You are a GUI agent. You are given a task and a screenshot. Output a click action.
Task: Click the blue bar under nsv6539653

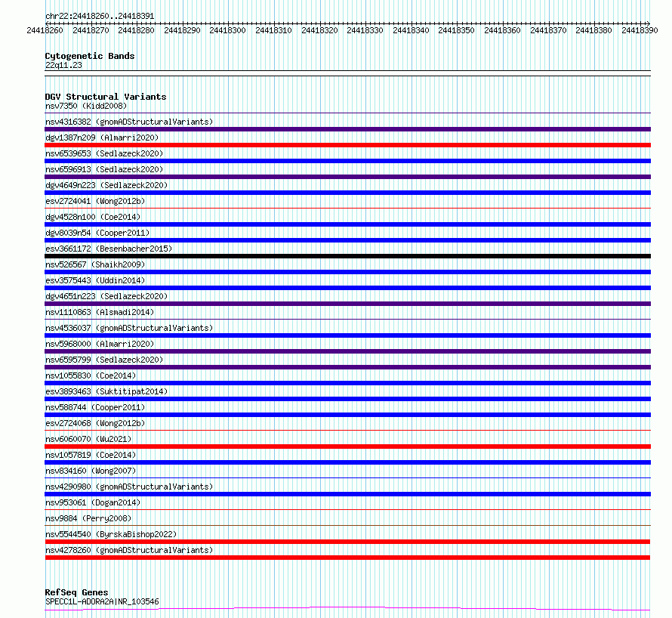pos(347,161)
